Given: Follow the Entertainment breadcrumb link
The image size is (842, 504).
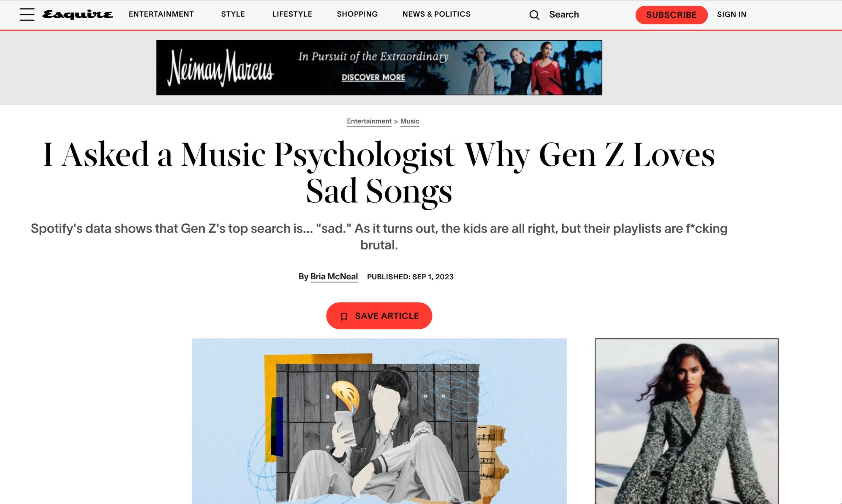Looking at the screenshot, I should click(369, 121).
